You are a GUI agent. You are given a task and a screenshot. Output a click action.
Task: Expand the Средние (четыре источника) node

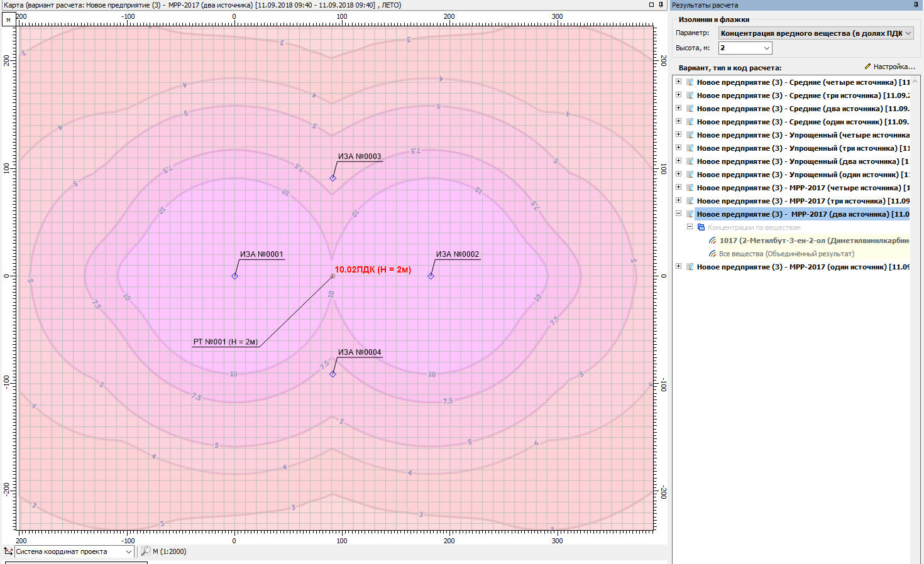click(678, 82)
